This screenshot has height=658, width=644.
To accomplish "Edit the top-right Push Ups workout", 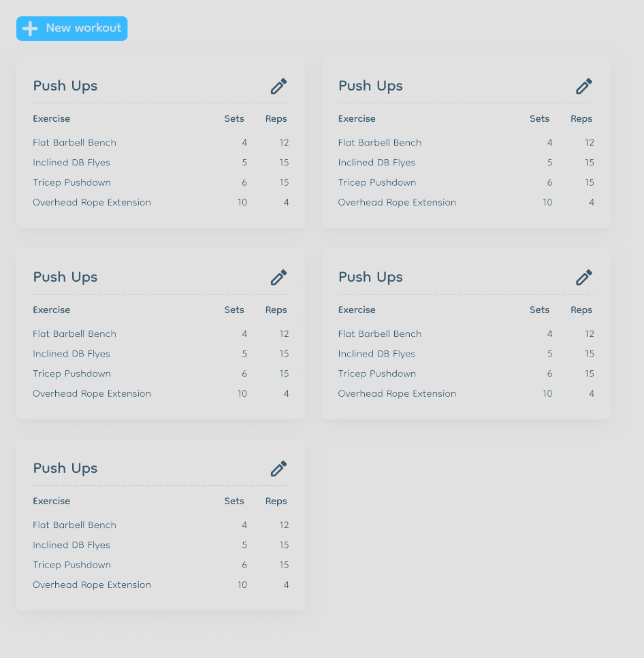I will 584,86.
